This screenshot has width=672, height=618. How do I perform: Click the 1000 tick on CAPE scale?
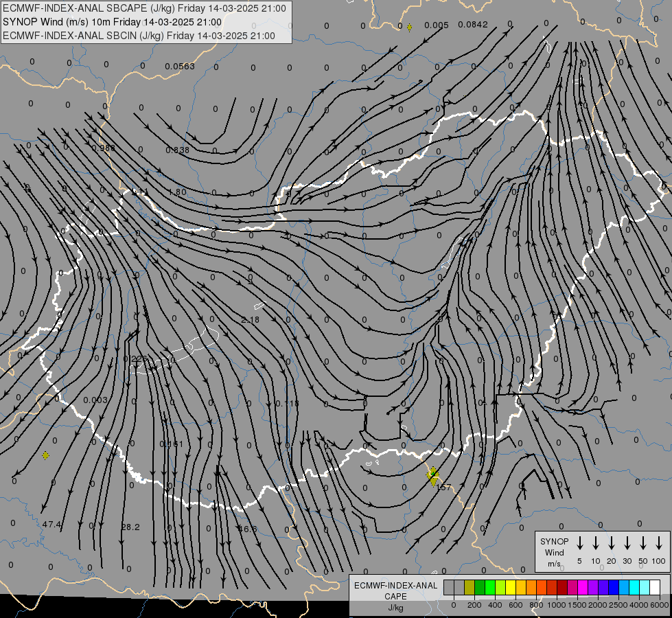click(x=557, y=605)
